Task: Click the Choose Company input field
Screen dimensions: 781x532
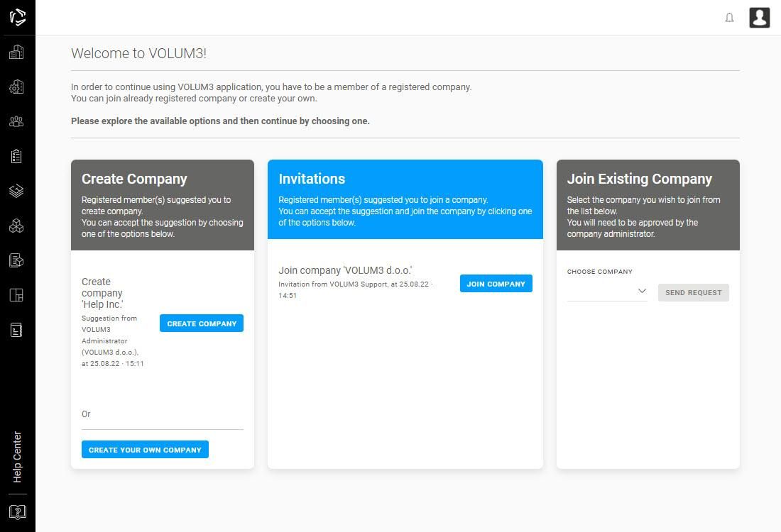Action: tap(607, 292)
